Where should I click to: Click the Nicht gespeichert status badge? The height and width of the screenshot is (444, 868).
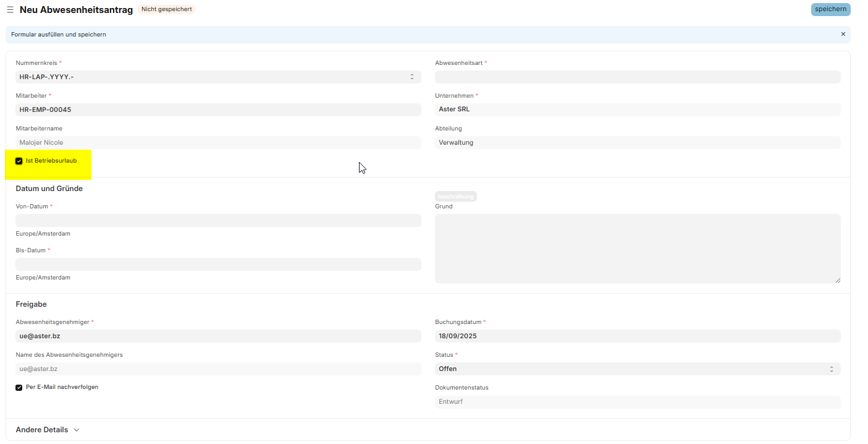166,9
